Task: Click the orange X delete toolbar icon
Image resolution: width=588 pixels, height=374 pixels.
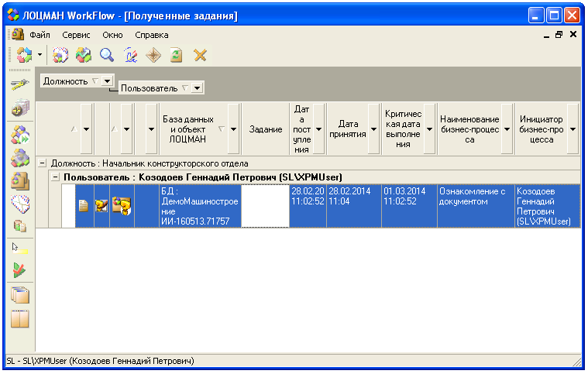Action: coord(200,55)
